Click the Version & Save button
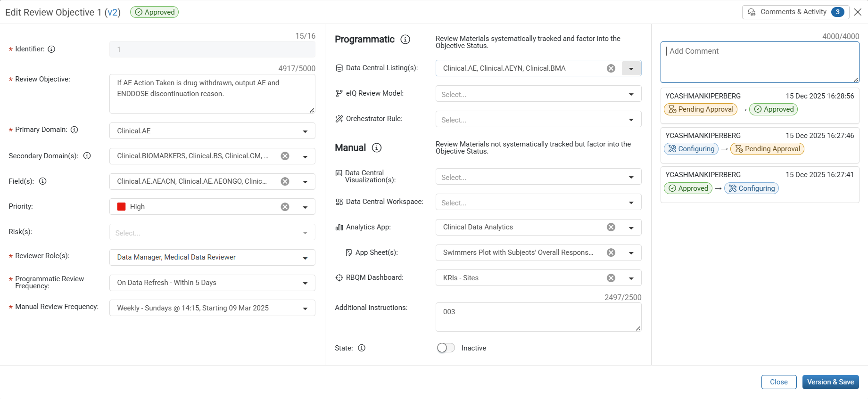Image resolution: width=868 pixels, height=399 pixels. pos(830,382)
